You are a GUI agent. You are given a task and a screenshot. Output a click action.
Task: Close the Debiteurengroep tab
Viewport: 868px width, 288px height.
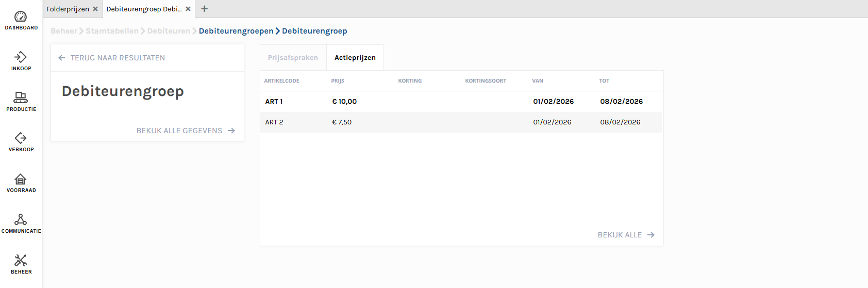pyautogui.click(x=188, y=9)
